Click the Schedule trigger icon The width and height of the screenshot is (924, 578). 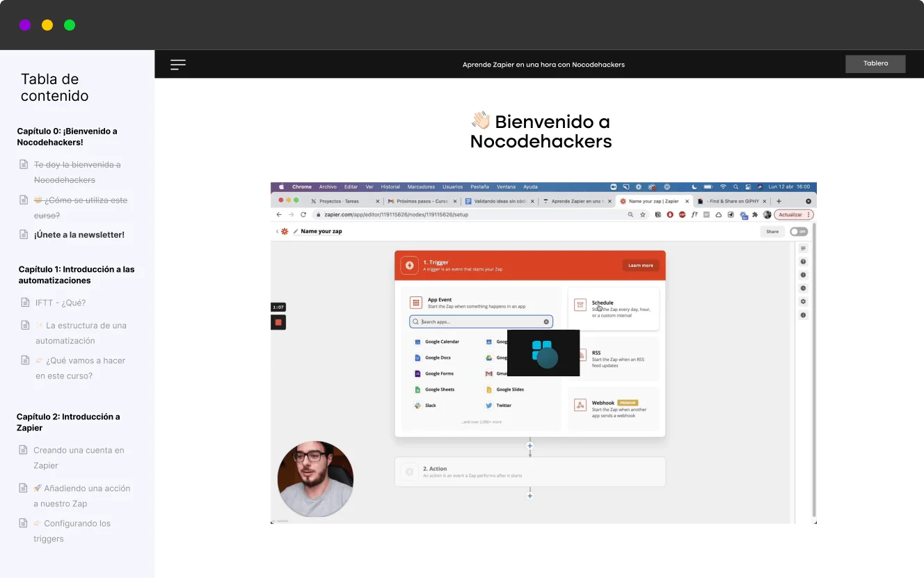click(x=580, y=305)
